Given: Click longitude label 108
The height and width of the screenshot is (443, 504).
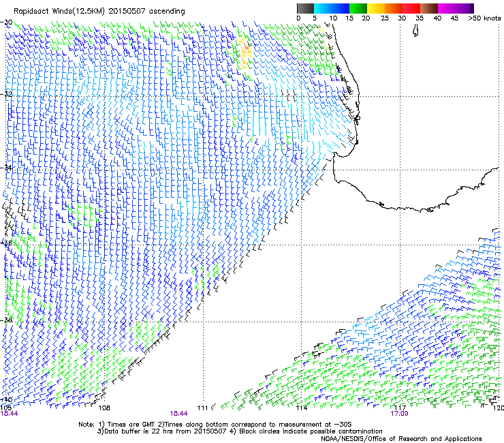Looking at the screenshot, I should coord(104,408).
